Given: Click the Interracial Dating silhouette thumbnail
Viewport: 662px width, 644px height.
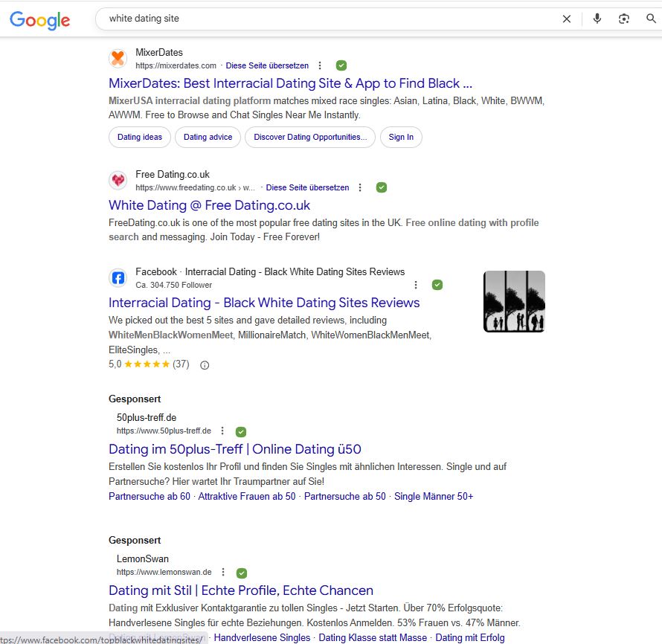Looking at the screenshot, I should (514, 301).
